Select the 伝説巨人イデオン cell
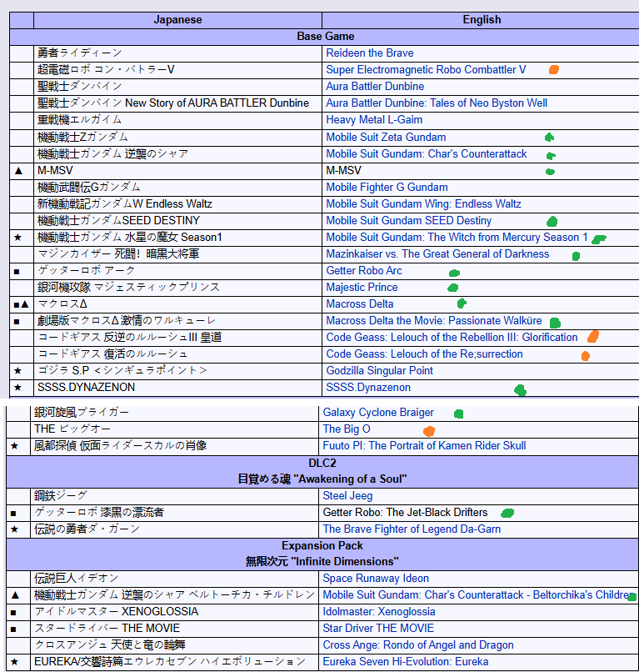The image size is (639, 672). tap(174, 579)
